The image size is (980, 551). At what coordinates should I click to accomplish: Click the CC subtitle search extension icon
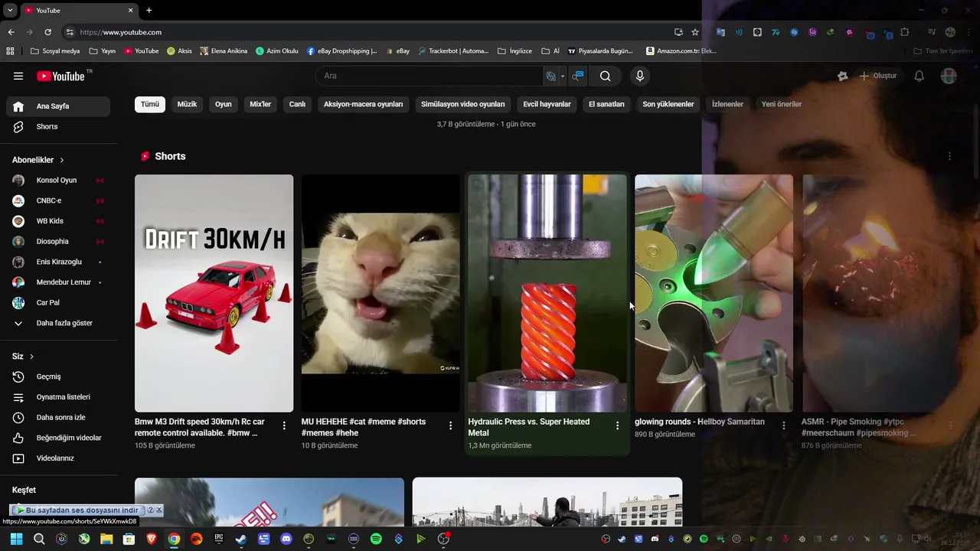[x=578, y=76]
